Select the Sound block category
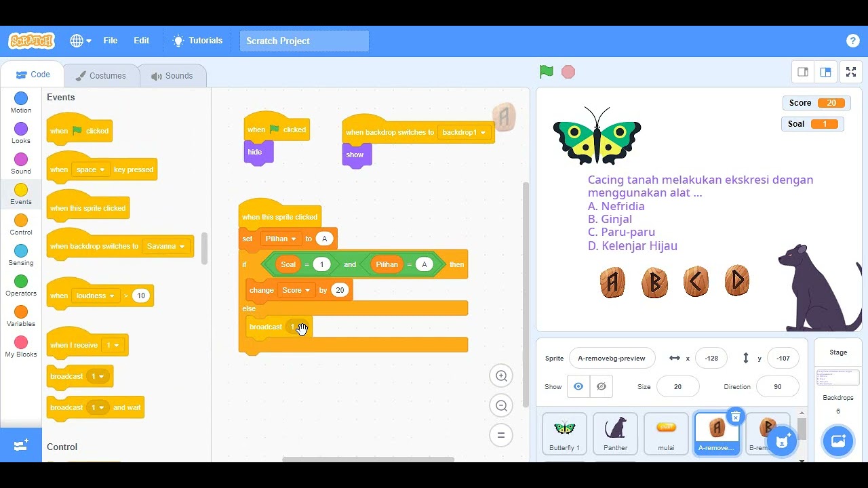The height and width of the screenshot is (488, 868). (21, 164)
